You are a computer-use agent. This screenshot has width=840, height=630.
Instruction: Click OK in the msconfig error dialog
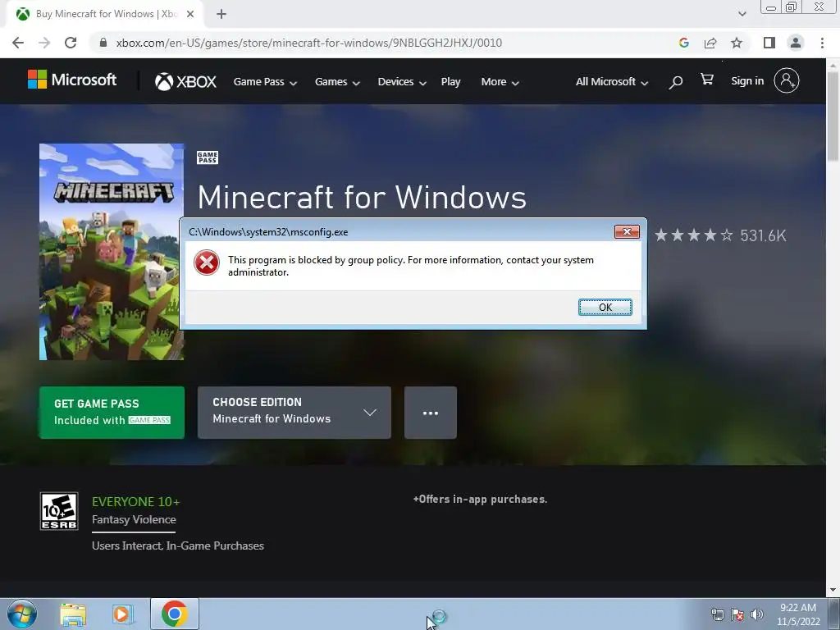point(605,307)
